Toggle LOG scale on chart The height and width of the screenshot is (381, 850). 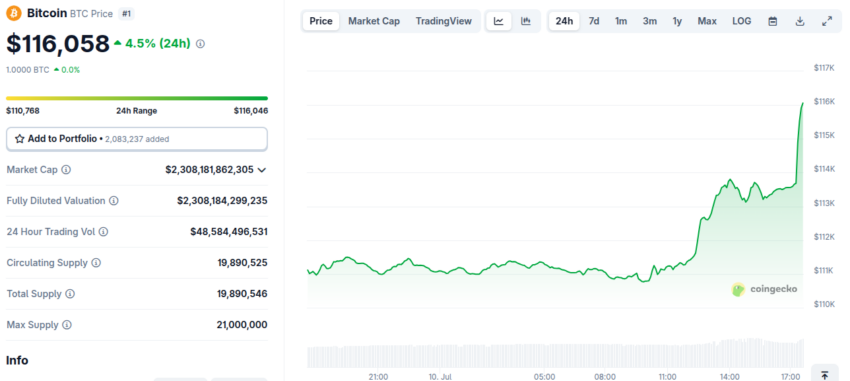[742, 21]
